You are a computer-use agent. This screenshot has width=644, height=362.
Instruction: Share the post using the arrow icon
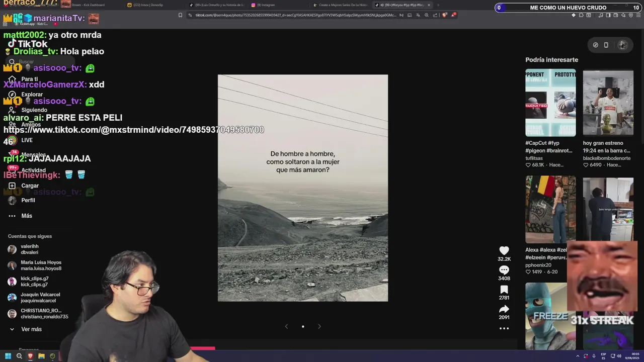click(504, 309)
